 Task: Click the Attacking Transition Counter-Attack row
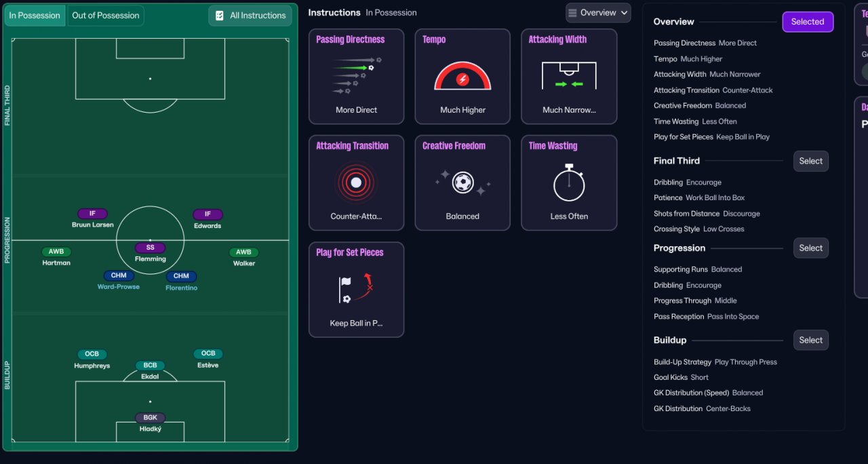pos(713,90)
